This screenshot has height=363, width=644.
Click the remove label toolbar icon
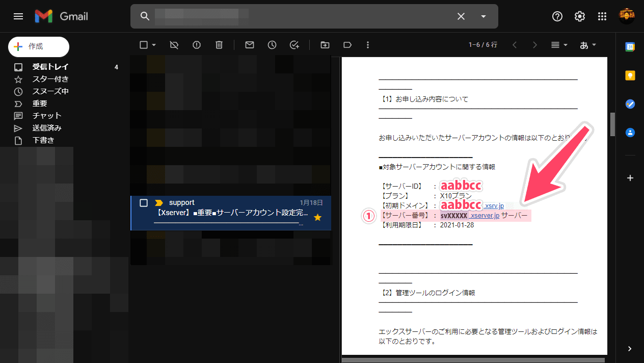tap(174, 45)
